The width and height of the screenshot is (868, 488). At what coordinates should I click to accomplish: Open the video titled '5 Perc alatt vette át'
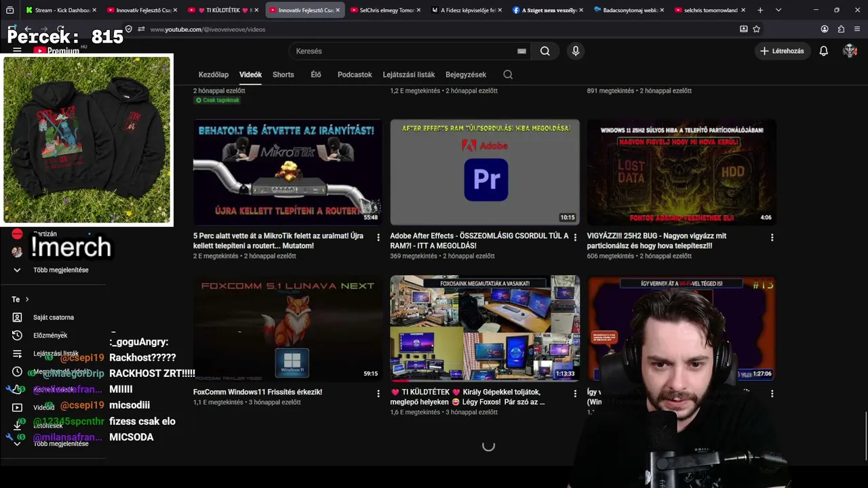pos(278,241)
